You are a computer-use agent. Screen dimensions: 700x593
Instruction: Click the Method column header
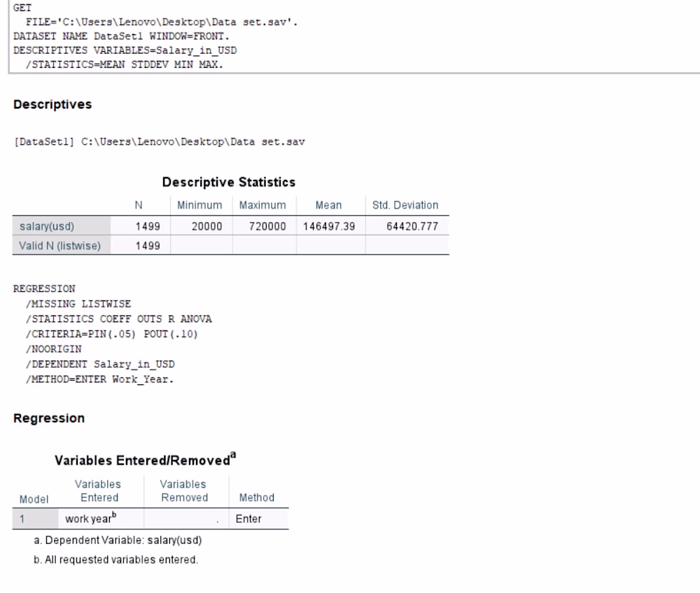point(257,498)
